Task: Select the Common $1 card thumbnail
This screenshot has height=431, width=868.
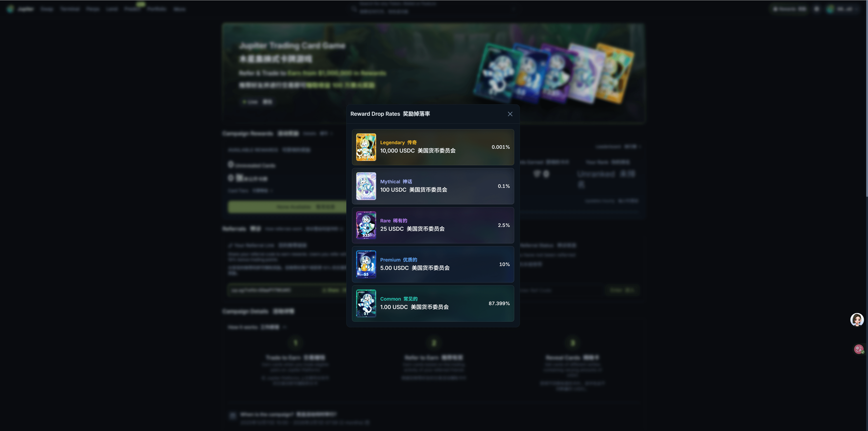Action: (x=366, y=303)
